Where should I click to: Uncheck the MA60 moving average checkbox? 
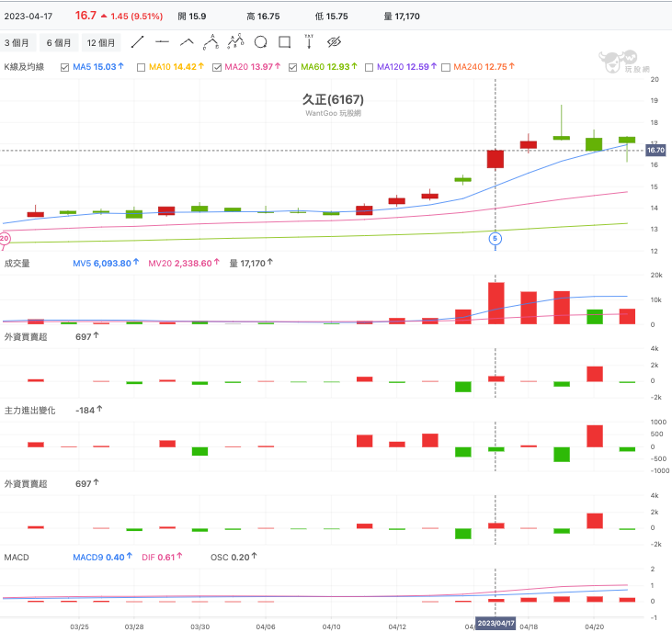pos(292,67)
